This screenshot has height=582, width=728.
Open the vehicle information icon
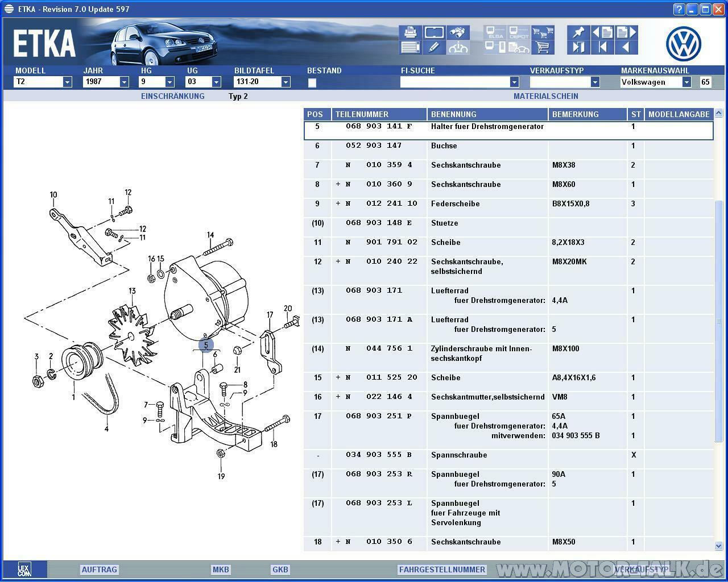coord(458,47)
